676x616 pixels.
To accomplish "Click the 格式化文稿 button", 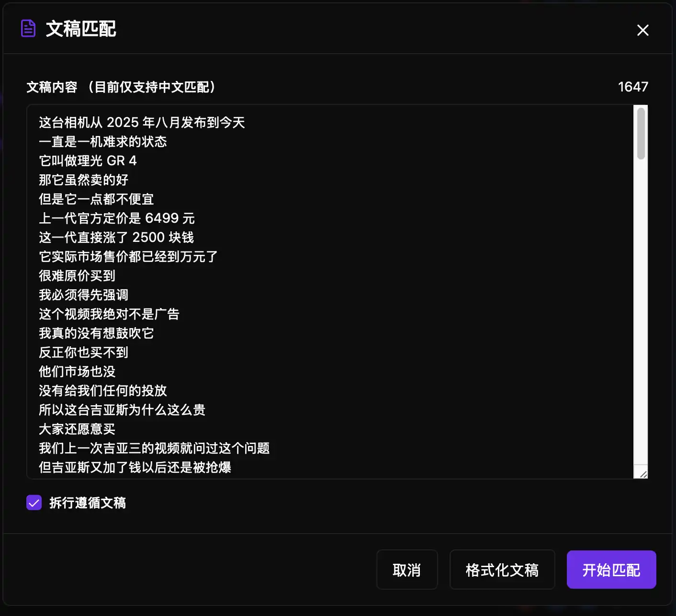I will tap(502, 570).
